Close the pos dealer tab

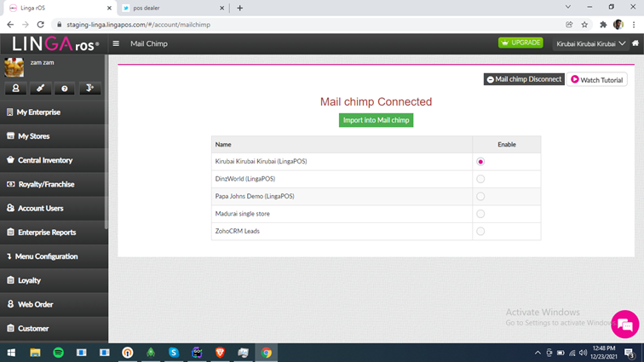[221, 8]
